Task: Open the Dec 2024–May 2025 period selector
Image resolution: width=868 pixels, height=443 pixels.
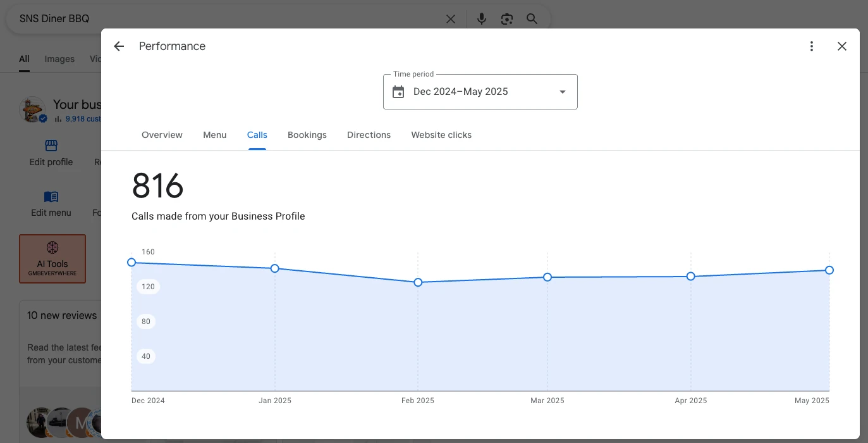Action: tap(480, 92)
